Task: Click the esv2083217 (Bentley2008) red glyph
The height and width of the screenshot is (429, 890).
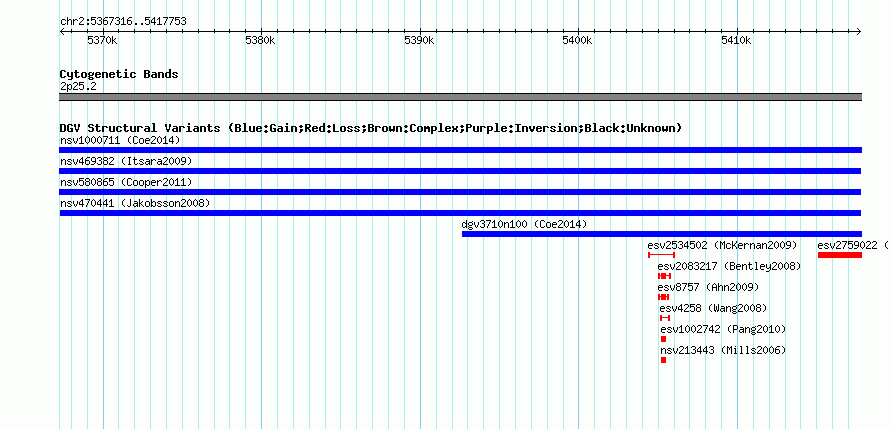Action: click(665, 276)
